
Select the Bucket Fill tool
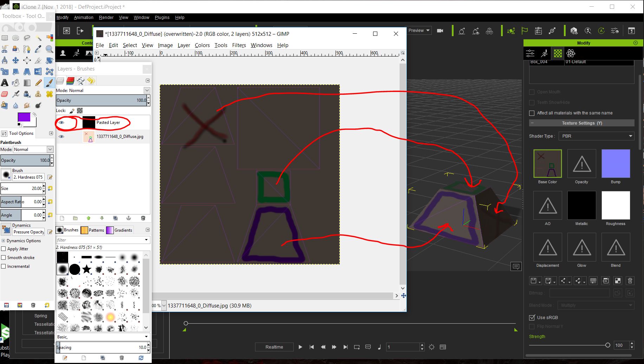tap(16, 83)
